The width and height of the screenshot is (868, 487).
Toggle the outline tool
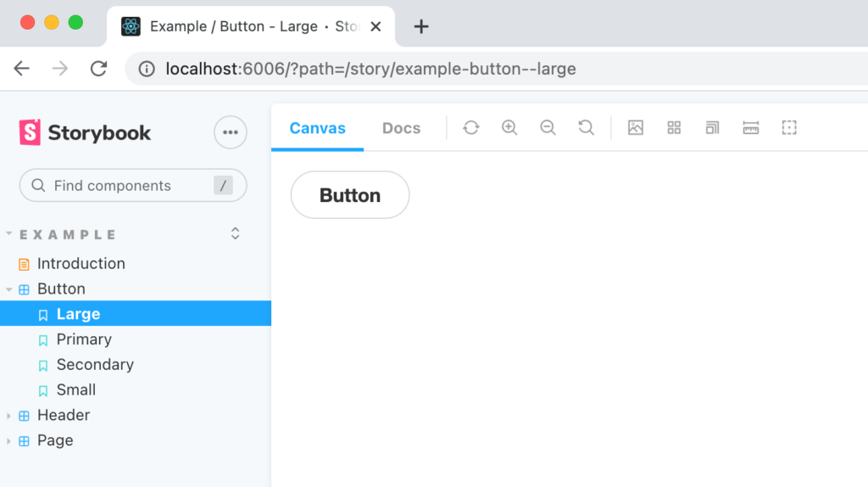tap(789, 128)
